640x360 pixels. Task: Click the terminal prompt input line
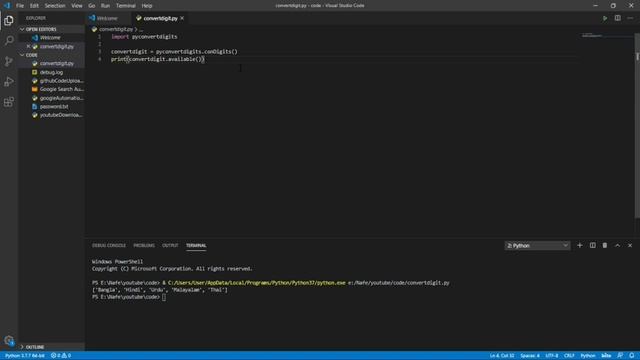click(129, 297)
